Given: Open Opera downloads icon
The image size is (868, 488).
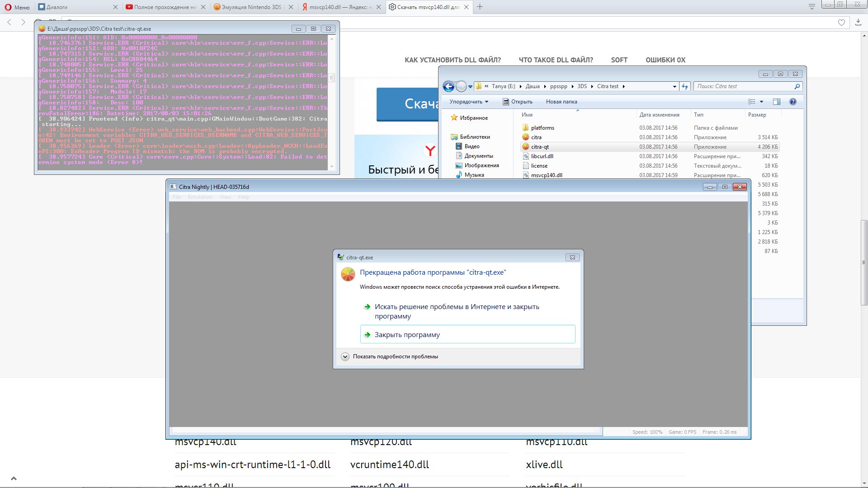Looking at the screenshot, I should (858, 22).
